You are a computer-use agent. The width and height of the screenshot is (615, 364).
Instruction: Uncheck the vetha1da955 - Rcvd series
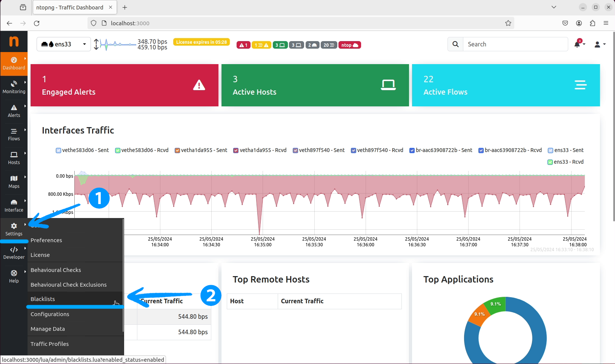pyautogui.click(x=236, y=151)
